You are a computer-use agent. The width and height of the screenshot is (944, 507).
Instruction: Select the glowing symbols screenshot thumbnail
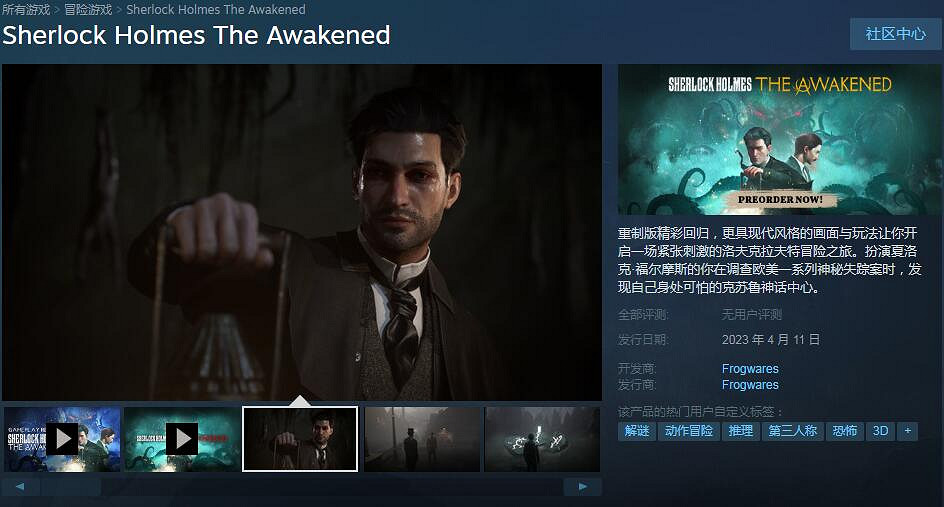click(542, 439)
